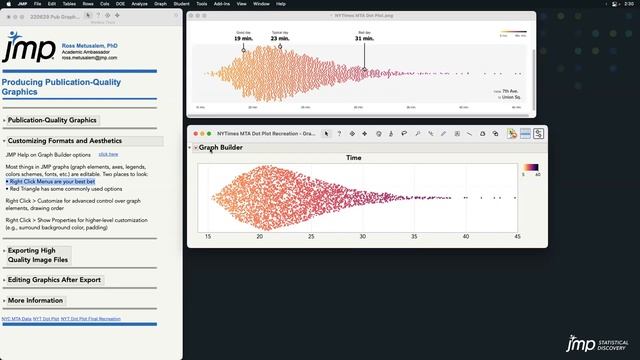The height and width of the screenshot is (360, 640).
Task: Expand the Exporting High Quality Image Files section
Action: [4, 251]
